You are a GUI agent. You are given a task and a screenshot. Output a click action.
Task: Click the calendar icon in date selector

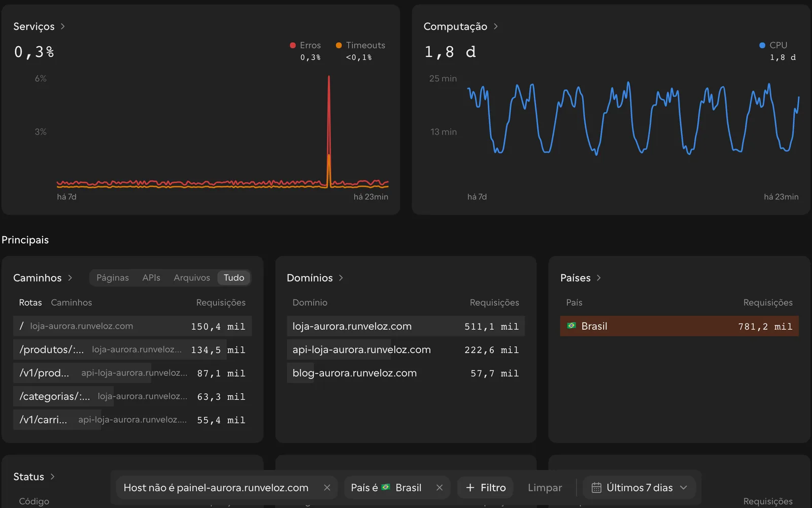(x=597, y=488)
